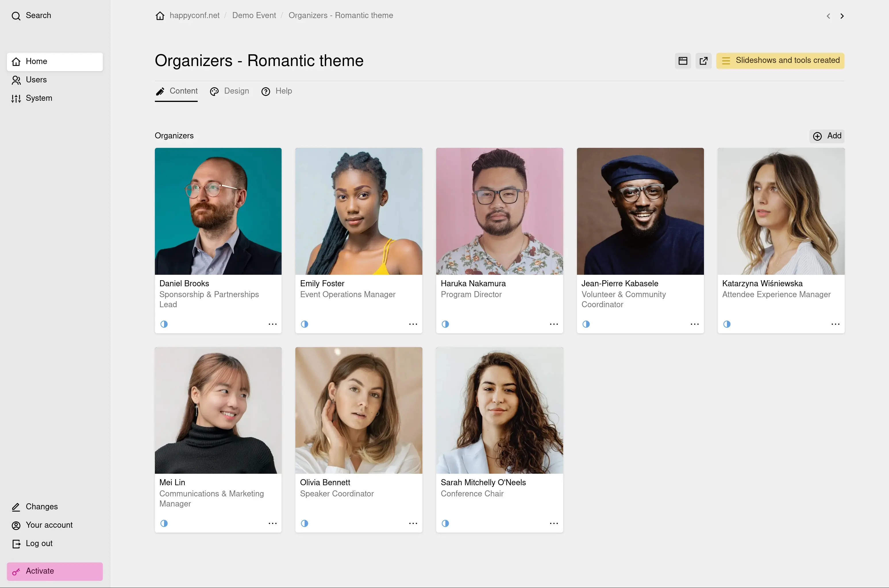This screenshot has width=889, height=588.
Task: Click the home icon in breadcrumb
Action: pos(160,16)
